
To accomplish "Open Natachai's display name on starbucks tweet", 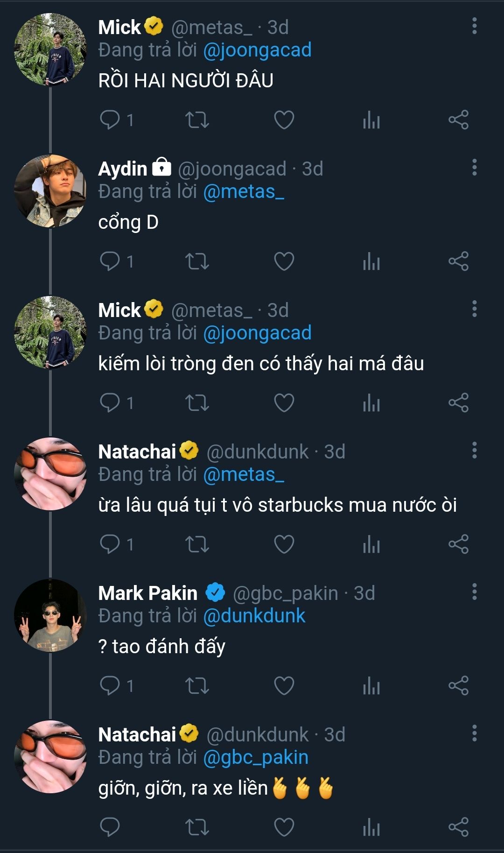I will (137, 452).
